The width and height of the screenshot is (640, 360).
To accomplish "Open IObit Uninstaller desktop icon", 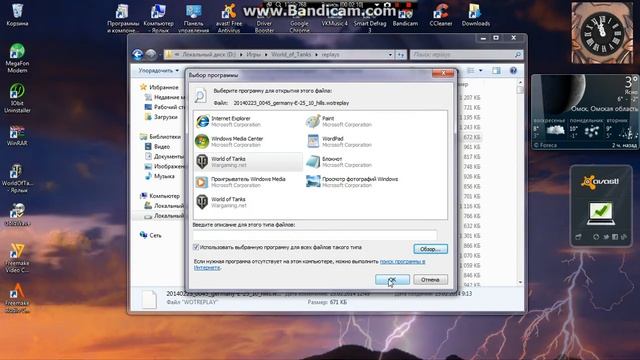I will [x=17, y=98].
